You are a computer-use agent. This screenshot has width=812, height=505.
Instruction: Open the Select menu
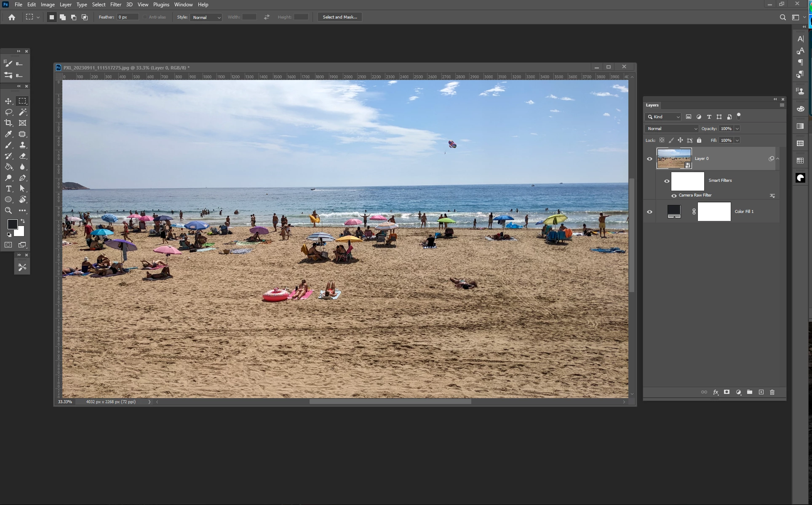(99, 5)
